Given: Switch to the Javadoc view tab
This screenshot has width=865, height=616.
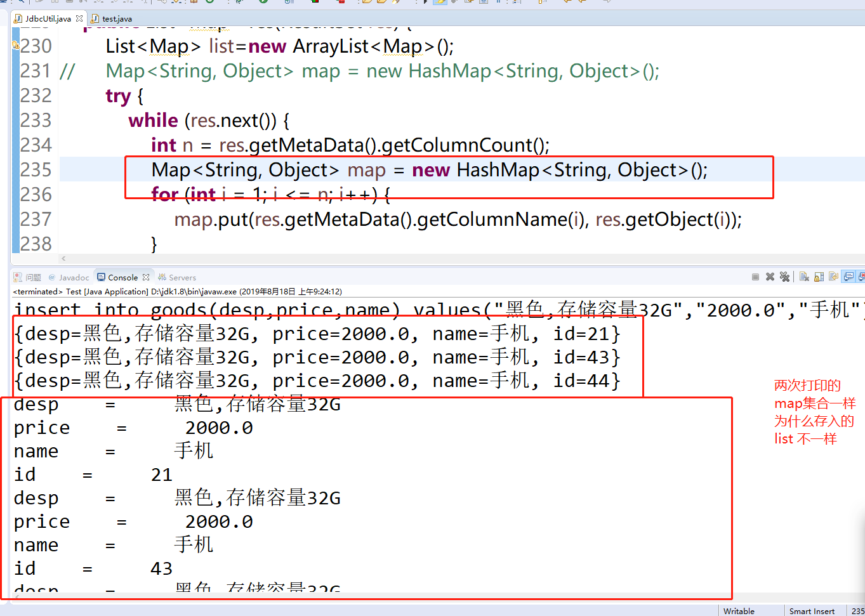Looking at the screenshot, I should (69, 277).
